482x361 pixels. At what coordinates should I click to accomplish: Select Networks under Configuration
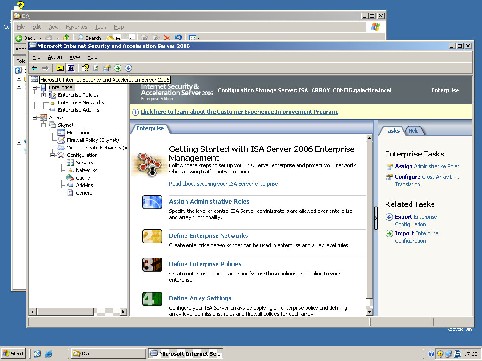(86, 170)
